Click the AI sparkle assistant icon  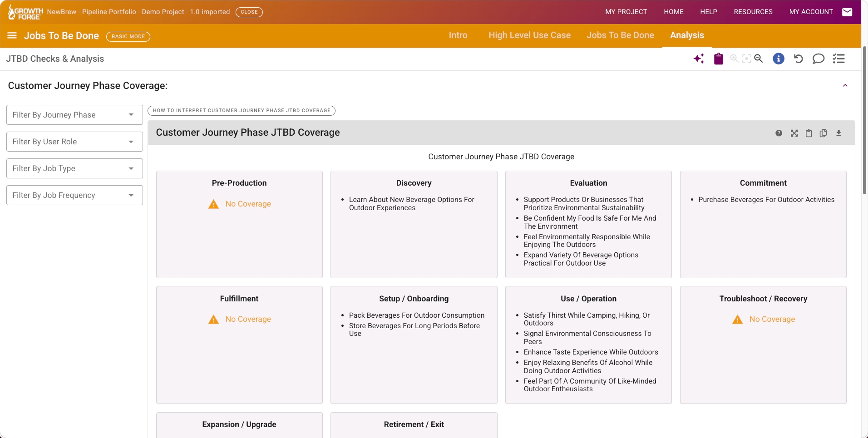(x=699, y=59)
